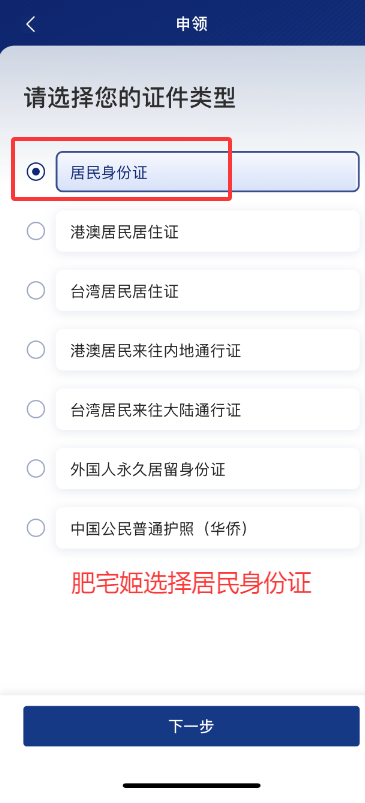Tap the 申领 page title
The width and height of the screenshot is (365, 803).
191,24
